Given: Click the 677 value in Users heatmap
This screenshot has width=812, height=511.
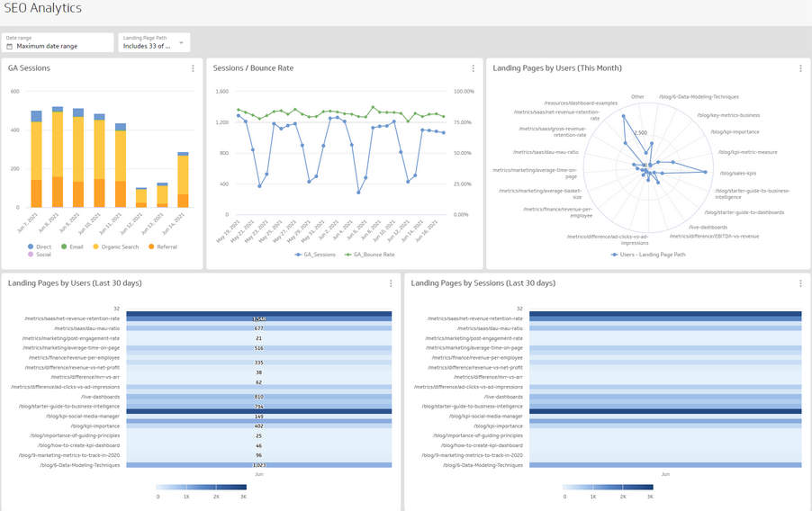Looking at the screenshot, I should (259, 328).
